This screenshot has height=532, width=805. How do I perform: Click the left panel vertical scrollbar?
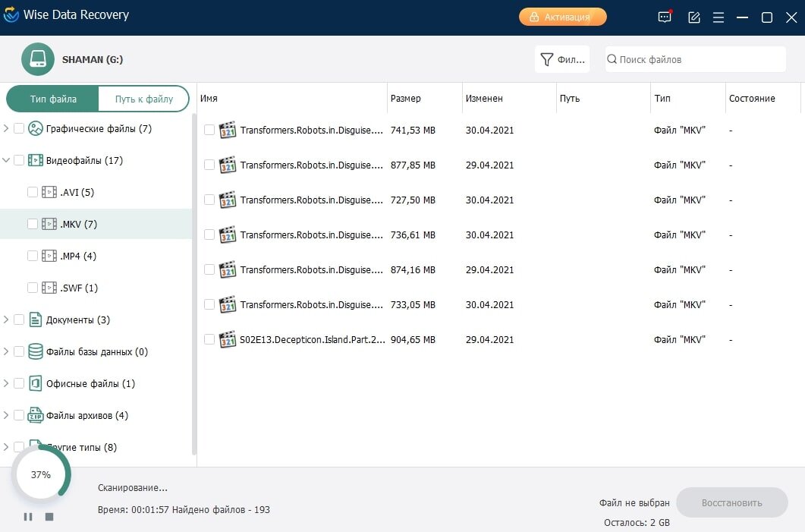194,284
